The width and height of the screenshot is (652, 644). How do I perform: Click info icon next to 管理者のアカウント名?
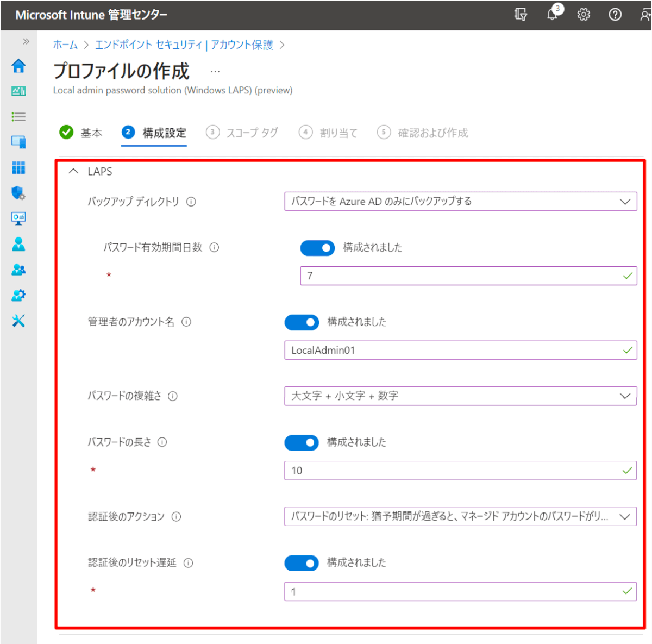[186, 322]
